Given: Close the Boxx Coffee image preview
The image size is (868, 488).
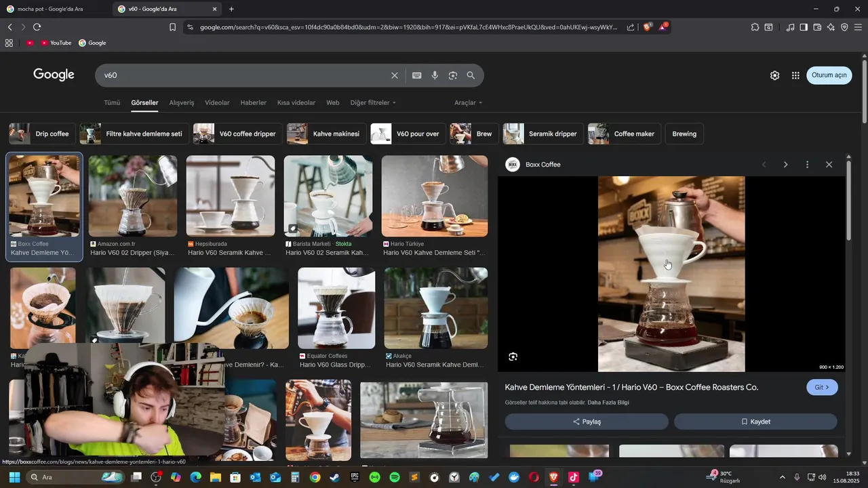Looking at the screenshot, I should pos(829,165).
